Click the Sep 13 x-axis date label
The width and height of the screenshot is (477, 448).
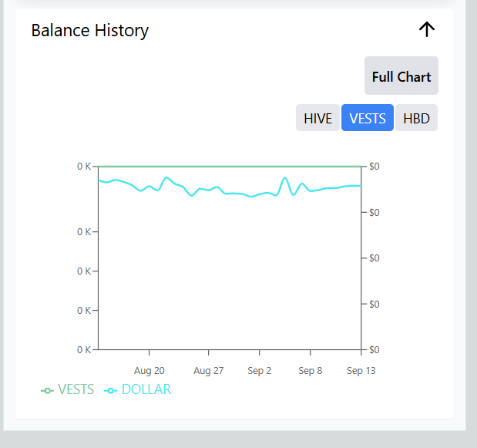coord(361,371)
